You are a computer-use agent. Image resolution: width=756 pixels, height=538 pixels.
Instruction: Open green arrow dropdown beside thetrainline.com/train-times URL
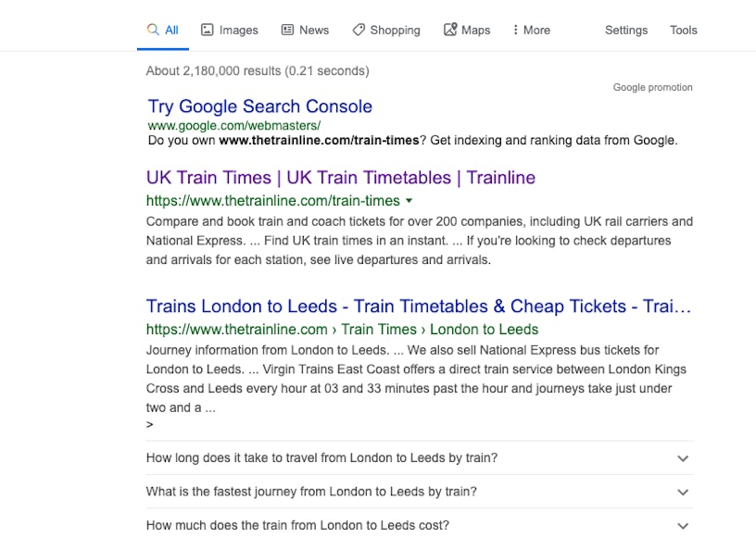click(409, 201)
